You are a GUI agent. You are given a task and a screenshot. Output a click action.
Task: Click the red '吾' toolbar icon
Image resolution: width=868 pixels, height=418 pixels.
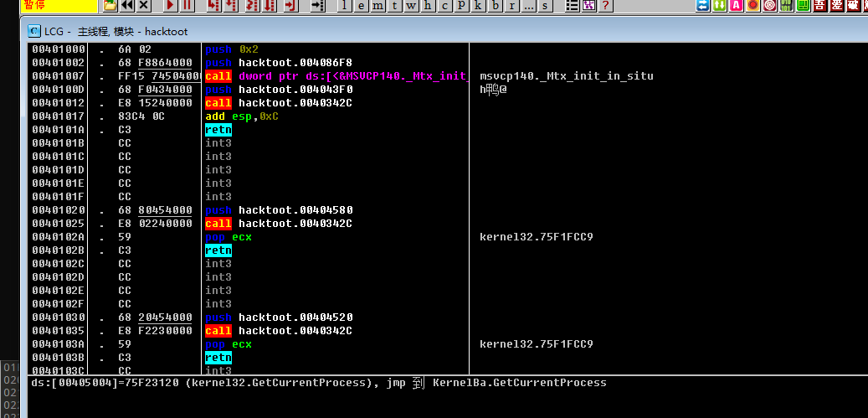point(819,6)
